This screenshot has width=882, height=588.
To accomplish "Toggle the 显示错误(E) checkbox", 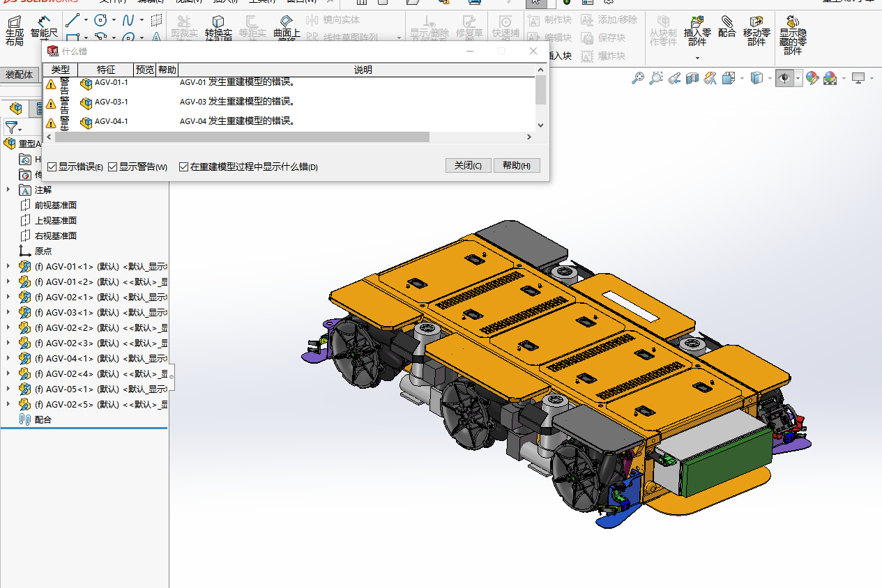I will (x=52, y=167).
